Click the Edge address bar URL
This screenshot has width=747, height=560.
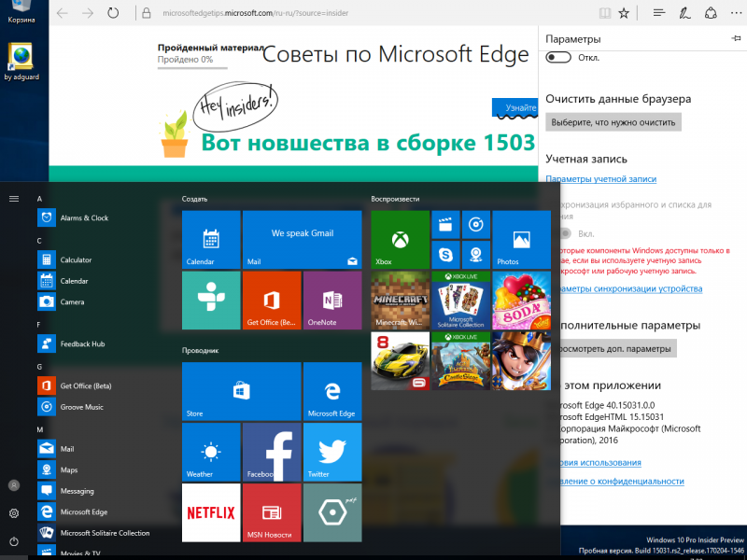(255, 13)
